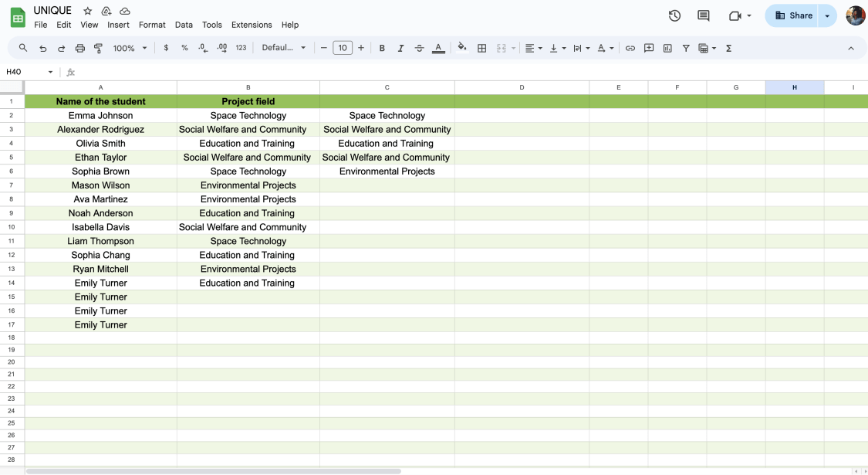The height and width of the screenshot is (475, 868).
Task: Select column H header
Action: point(795,87)
